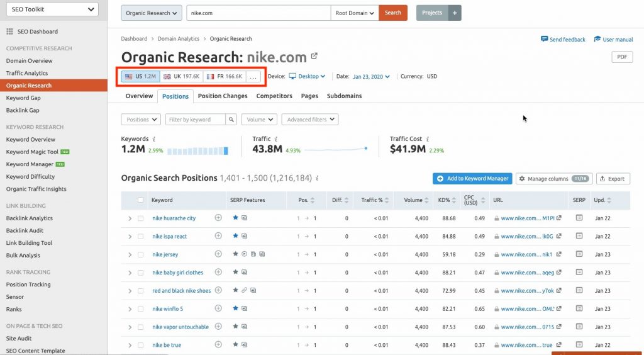Screen dimensions: 644x355
Task: Open nike jersey URL external link icon
Action: [x=559, y=254]
